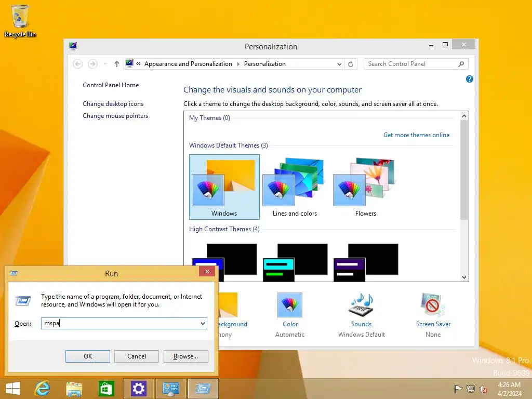The image size is (532, 399).
Task: Click the Sounds link label
Action: click(x=362, y=324)
